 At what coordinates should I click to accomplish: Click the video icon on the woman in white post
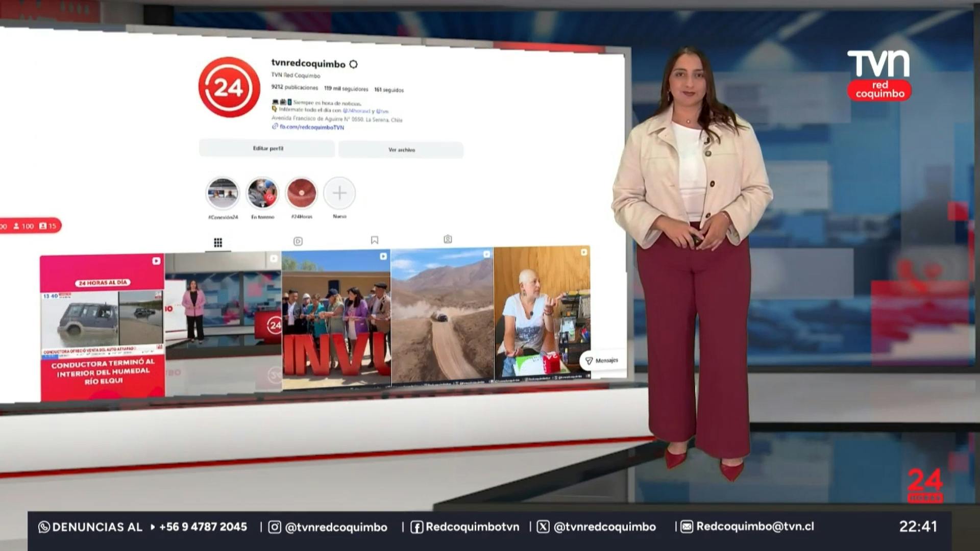tap(584, 252)
